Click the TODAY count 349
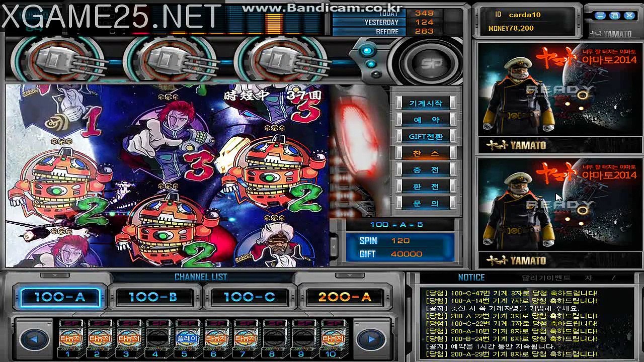 424,13
